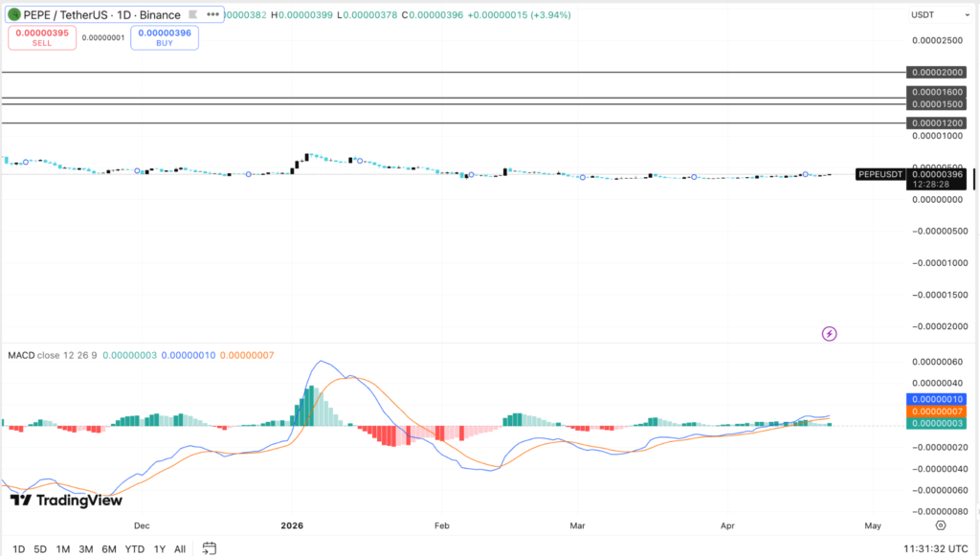
Task: Expand the orange MACD signal value selector
Action: pyautogui.click(x=935, y=409)
